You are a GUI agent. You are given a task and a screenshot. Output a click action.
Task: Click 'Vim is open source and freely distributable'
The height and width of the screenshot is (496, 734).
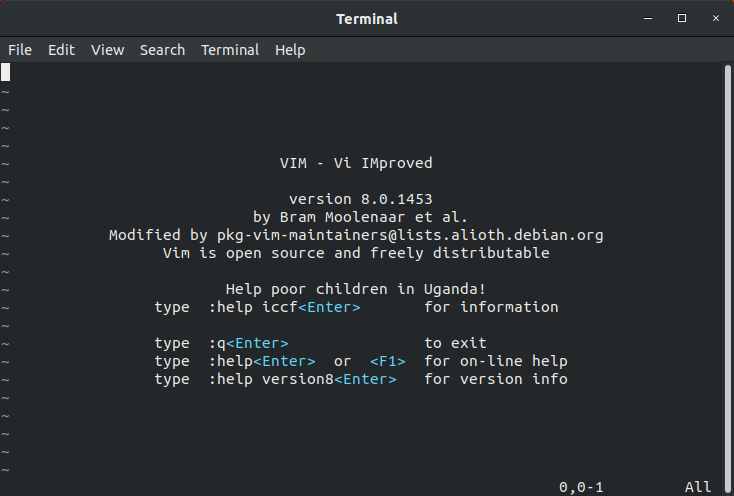[x=356, y=253]
